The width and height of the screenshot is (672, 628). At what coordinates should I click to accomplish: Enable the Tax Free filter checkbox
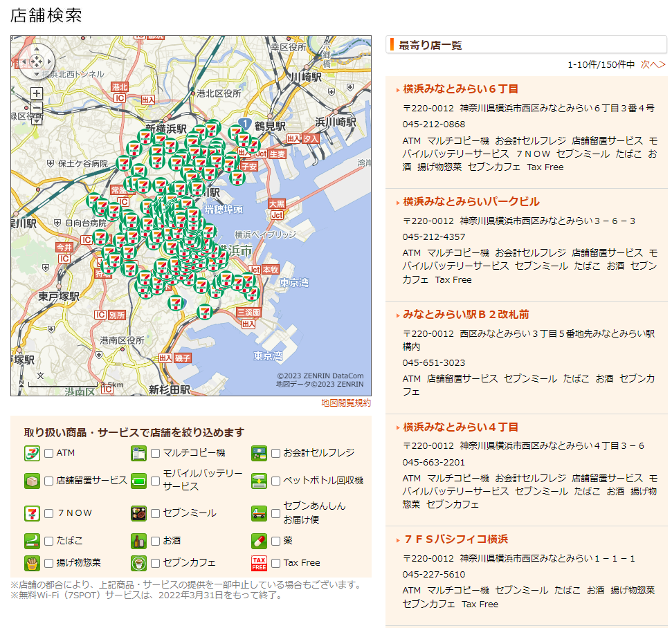click(275, 563)
